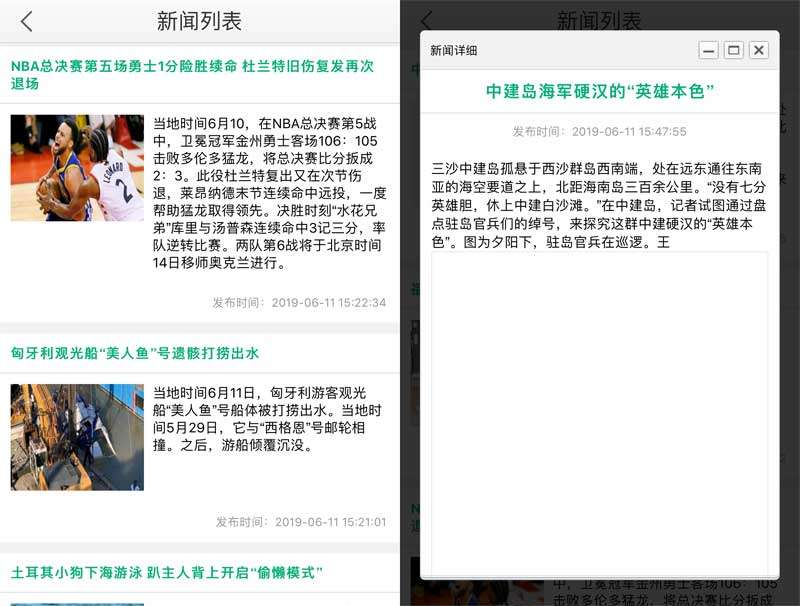Tap the dimmed back arrow behind the dialog
The image size is (800, 606).
pos(426,20)
